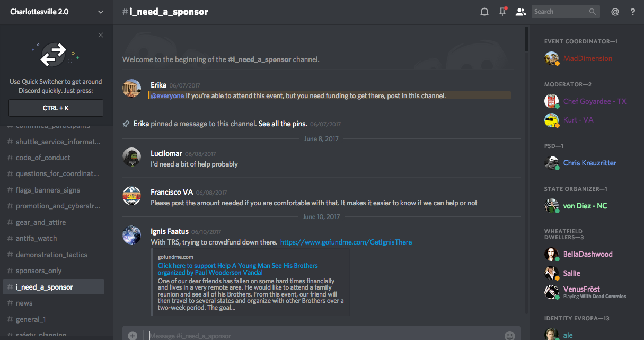Switch to the antifa_watch channel
Screen dimensions: 644x340
(36, 238)
